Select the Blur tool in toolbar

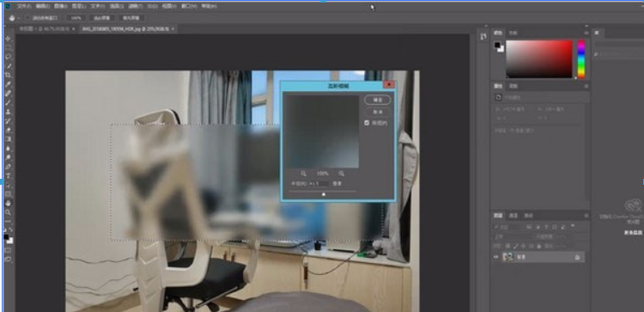pos(8,149)
